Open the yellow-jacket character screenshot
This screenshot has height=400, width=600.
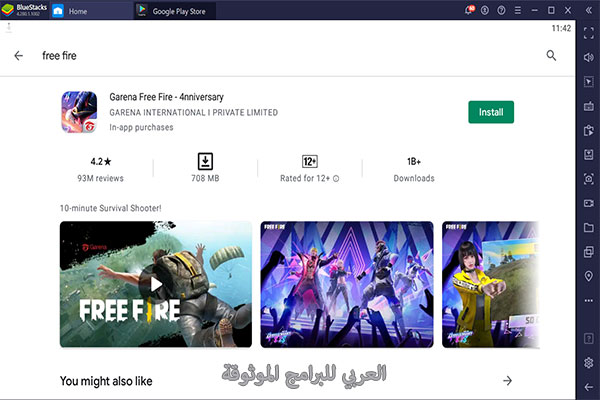(x=491, y=284)
